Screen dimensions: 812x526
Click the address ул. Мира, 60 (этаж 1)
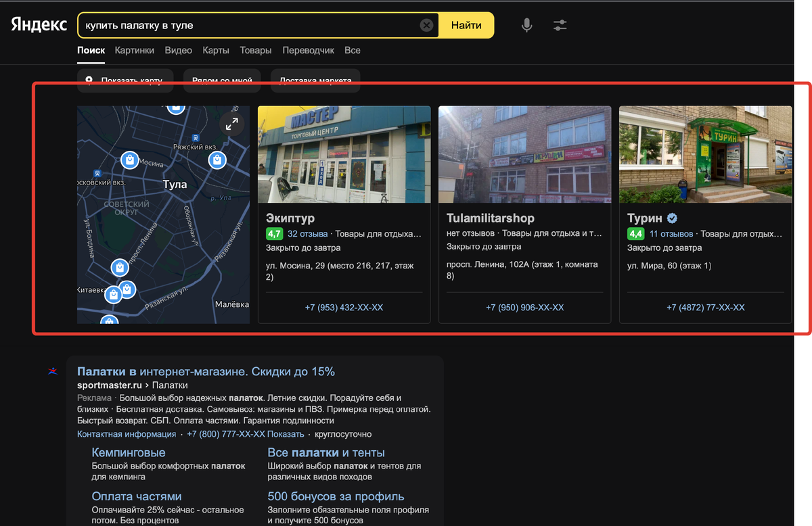point(669,266)
